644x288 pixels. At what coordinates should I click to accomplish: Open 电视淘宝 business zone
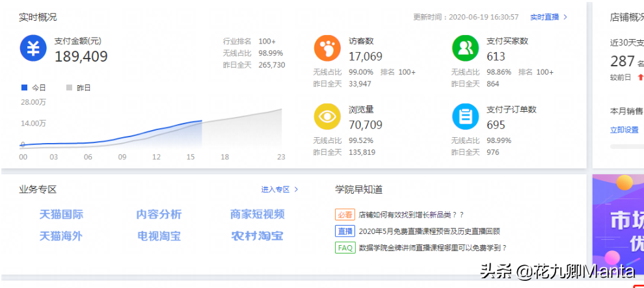[x=159, y=236]
